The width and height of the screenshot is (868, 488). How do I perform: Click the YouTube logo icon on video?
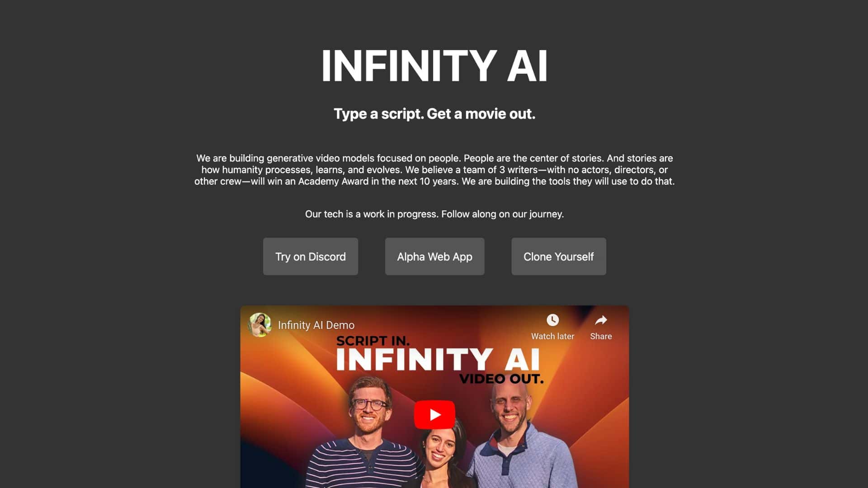point(434,415)
